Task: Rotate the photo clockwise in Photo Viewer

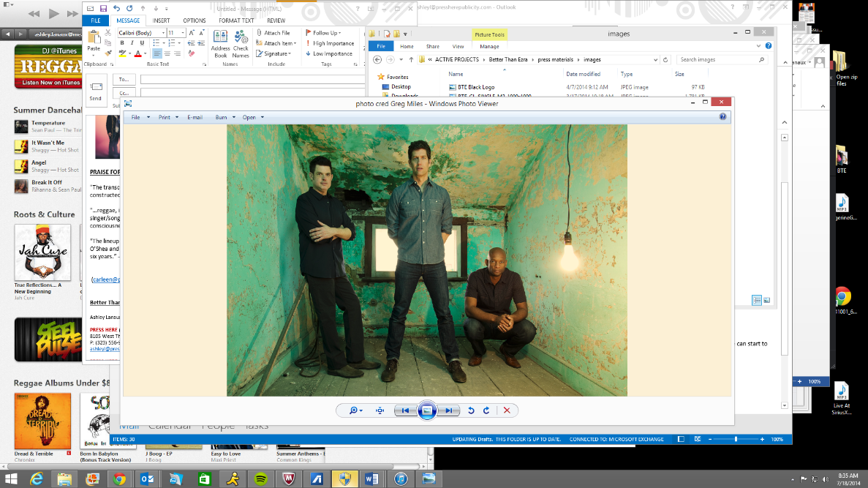Action: [486, 410]
